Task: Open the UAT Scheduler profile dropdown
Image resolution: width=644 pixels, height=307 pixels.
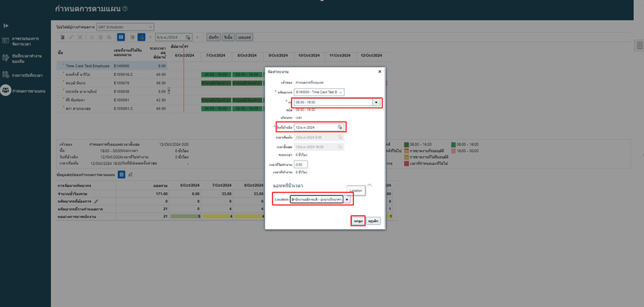Action: (x=150, y=27)
